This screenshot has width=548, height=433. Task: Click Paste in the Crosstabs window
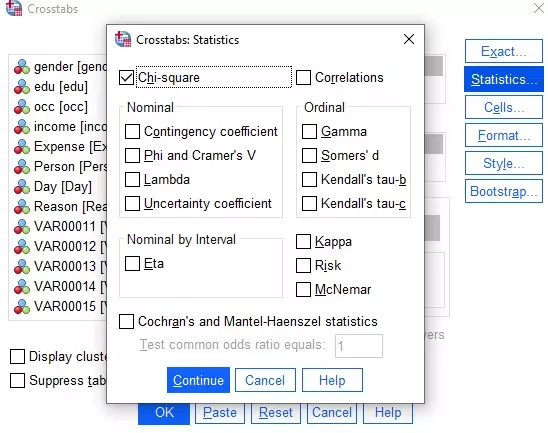pyautogui.click(x=220, y=413)
